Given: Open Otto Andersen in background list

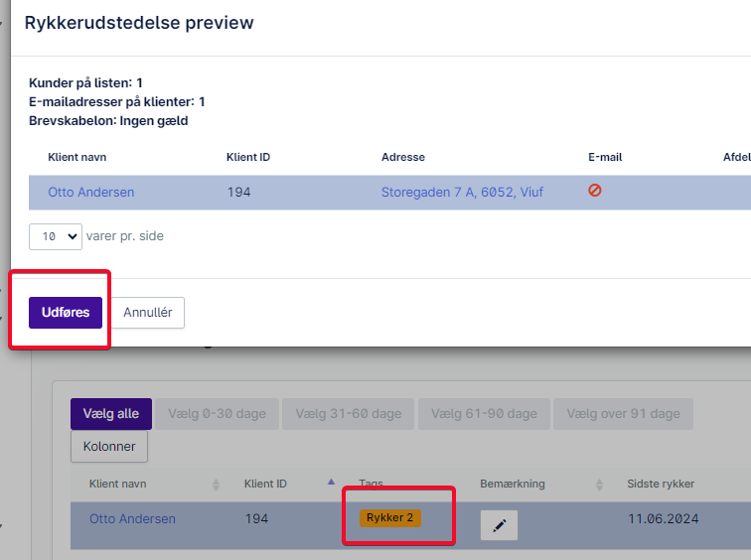Looking at the screenshot, I should pos(133,519).
